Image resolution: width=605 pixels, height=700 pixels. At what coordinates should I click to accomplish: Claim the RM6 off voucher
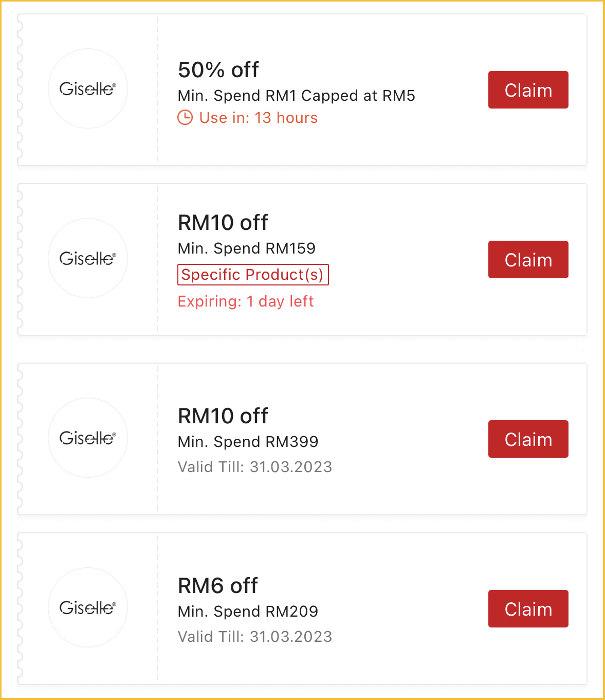(x=528, y=609)
